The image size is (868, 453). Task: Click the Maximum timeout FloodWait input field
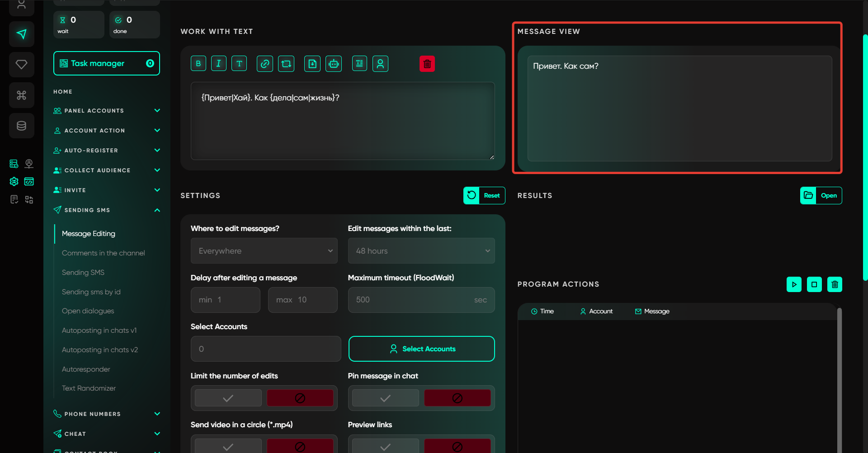tap(411, 300)
